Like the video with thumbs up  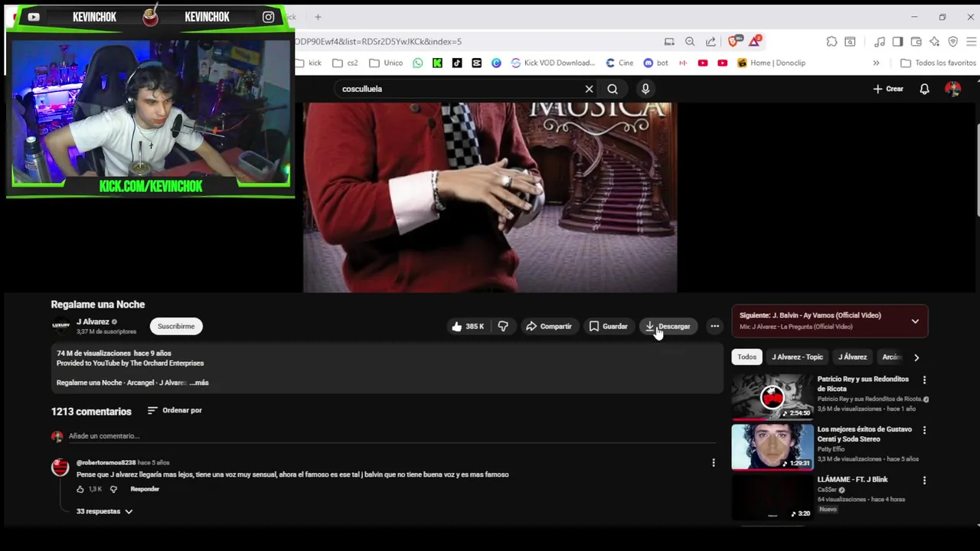click(467, 326)
